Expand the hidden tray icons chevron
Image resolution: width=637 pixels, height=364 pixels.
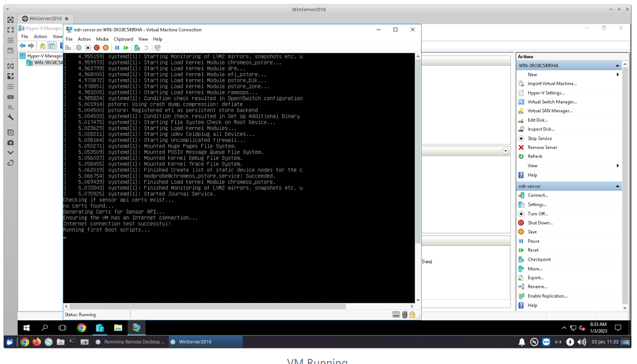564,328
